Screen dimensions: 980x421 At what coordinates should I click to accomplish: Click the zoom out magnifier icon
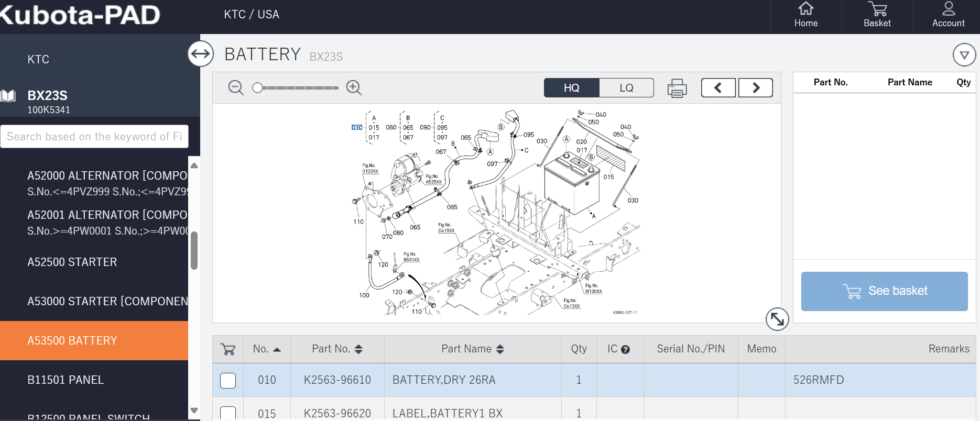(x=236, y=87)
